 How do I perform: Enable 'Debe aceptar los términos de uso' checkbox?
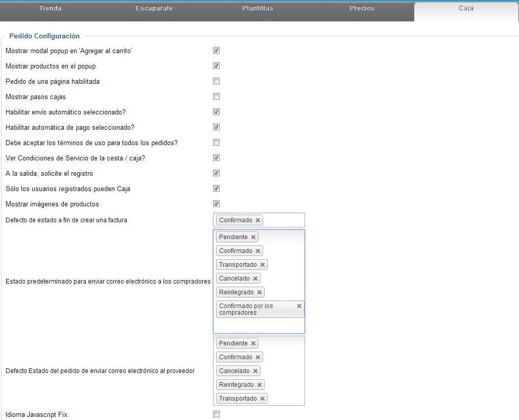pos(216,143)
